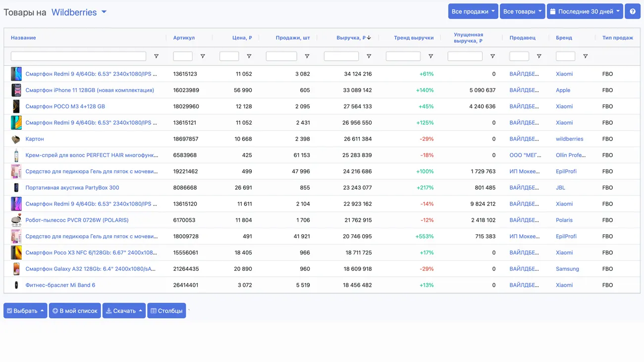The height and width of the screenshot is (362, 644).
Task: Click the help question mark button
Action: [632, 11]
